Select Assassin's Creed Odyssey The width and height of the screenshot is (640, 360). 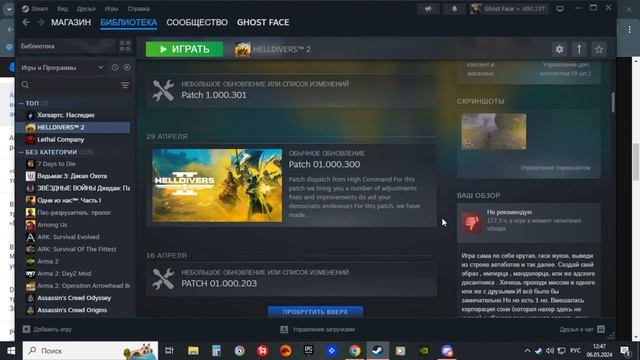coord(73,298)
